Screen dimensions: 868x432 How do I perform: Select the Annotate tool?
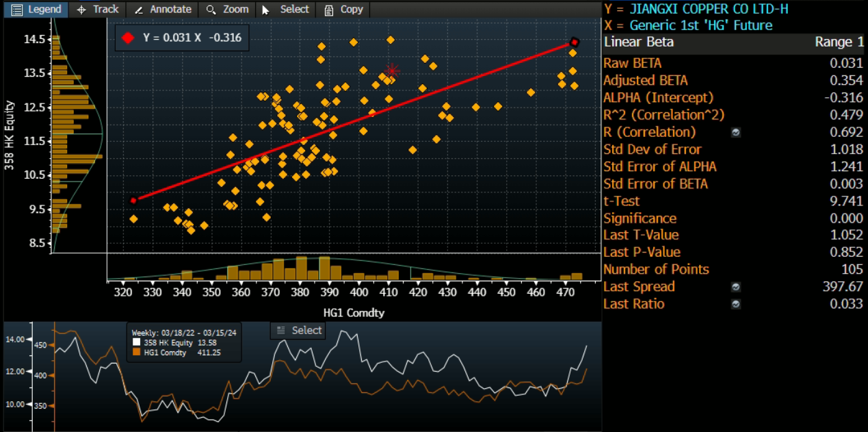coord(163,10)
